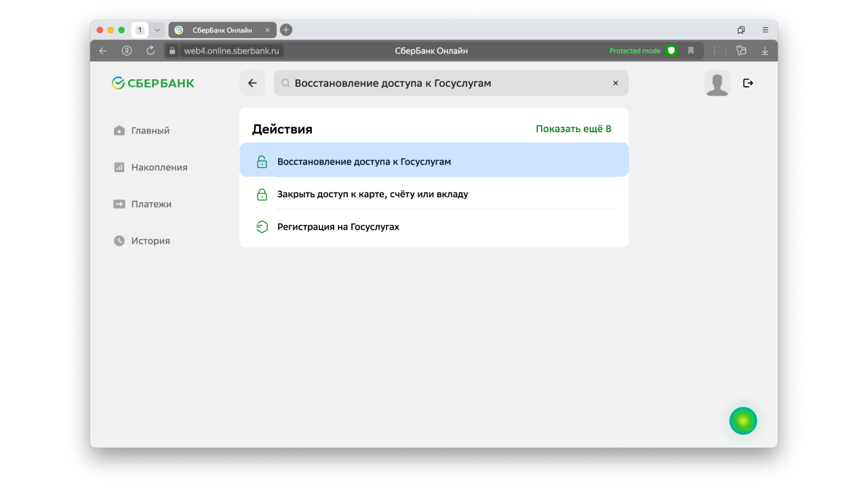Go to Главный in sidebar
This screenshot has width=868, height=488.
point(150,131)
